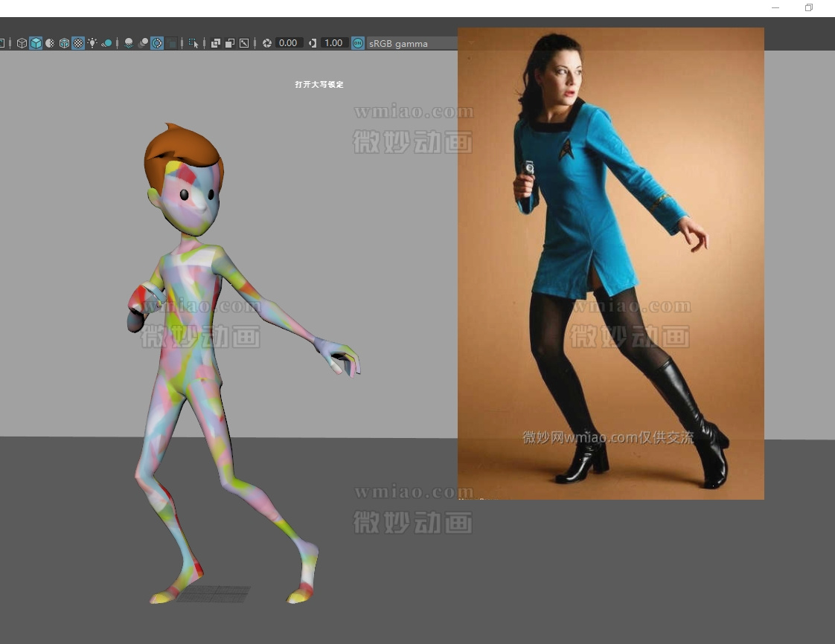Click the Use Default Material icon

click(50, 43)
